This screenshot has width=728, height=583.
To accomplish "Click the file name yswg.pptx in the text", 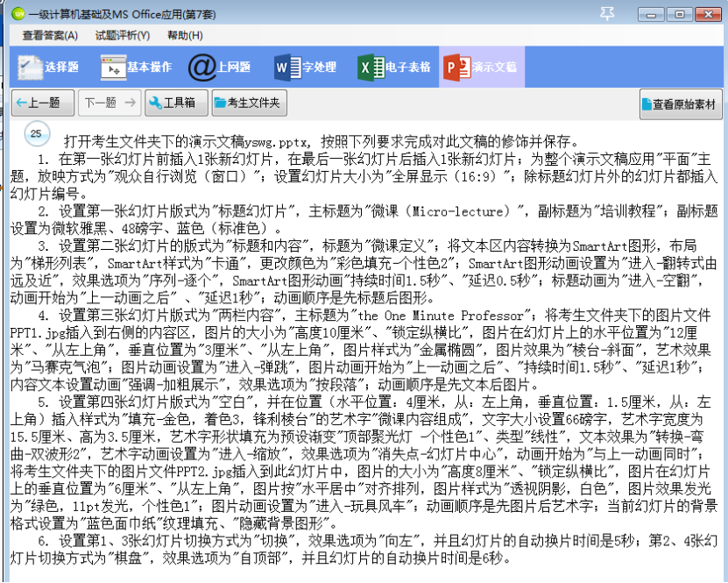I will (x=276, y=142).
